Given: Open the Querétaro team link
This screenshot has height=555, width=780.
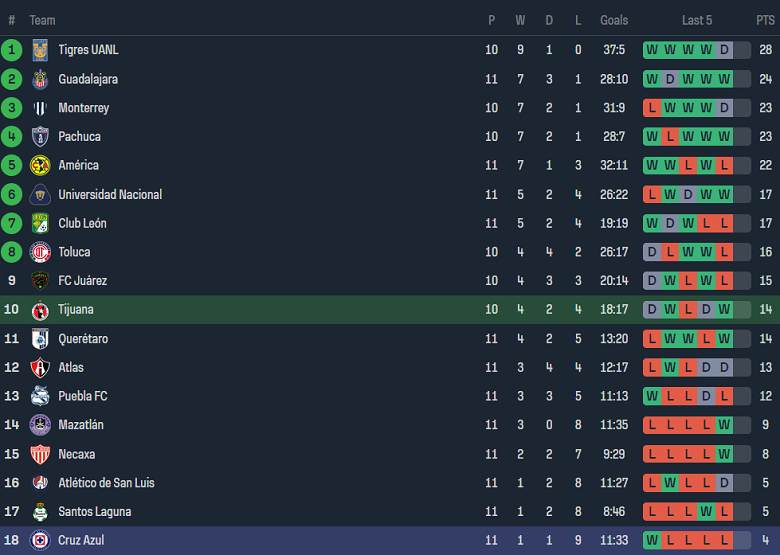Looking at the screenshot, I should point(83,339).
